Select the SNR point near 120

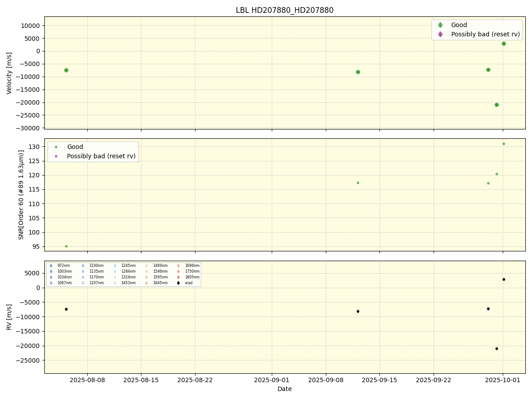coord(497,174)
